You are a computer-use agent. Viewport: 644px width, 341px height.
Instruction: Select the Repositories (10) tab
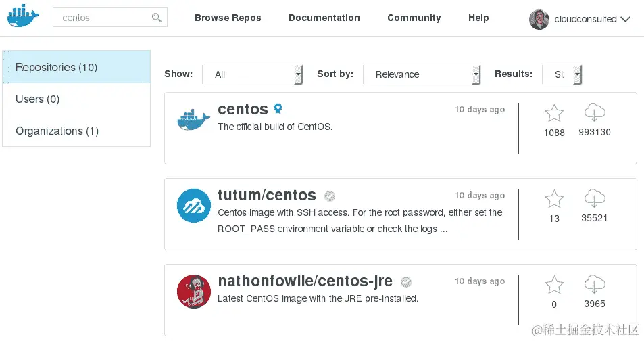click(76, 67)
